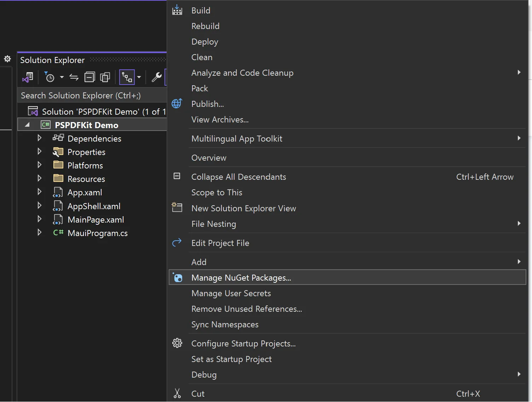Viewport: 532px width, 402px height.
Task: Click the Sync with Active Document toolbar icon
Action: pos(74,77)
